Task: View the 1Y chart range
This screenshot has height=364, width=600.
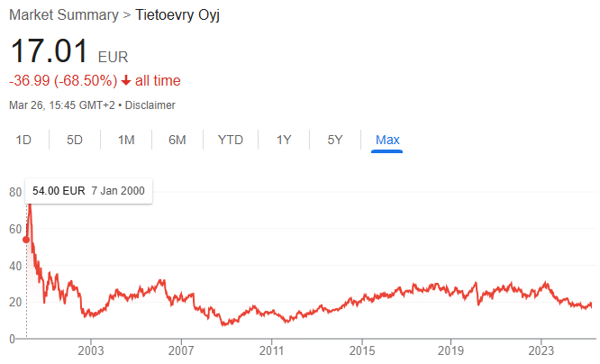Action: tap(284, 140)
